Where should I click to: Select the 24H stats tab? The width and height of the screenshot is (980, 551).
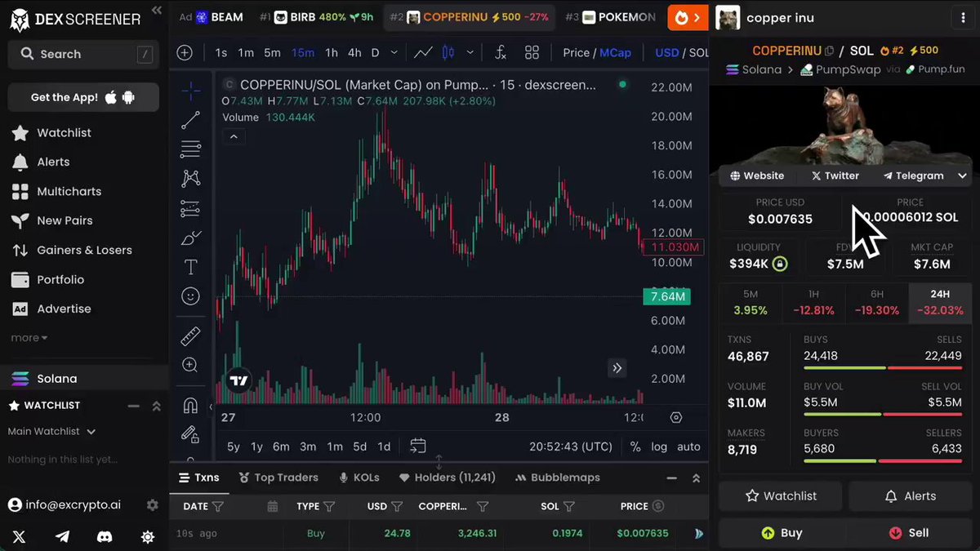click(940, 303)
